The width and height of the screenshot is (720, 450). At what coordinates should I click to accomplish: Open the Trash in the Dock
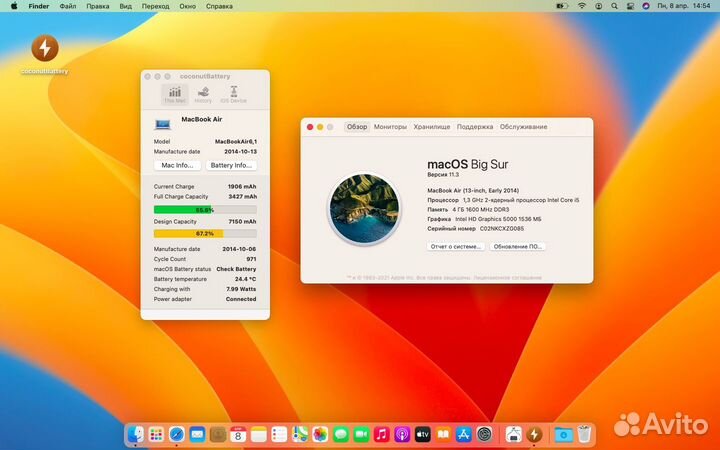click(x=584, y=434)
